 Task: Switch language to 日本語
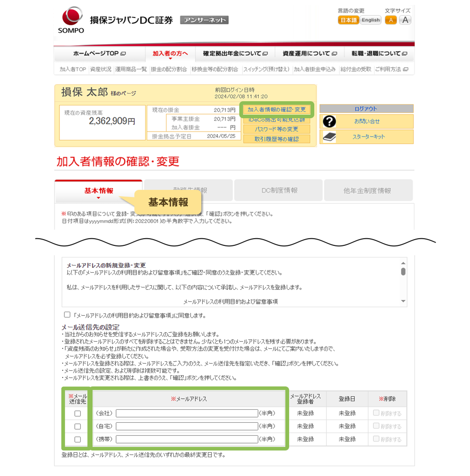click(x=348, y=20)
